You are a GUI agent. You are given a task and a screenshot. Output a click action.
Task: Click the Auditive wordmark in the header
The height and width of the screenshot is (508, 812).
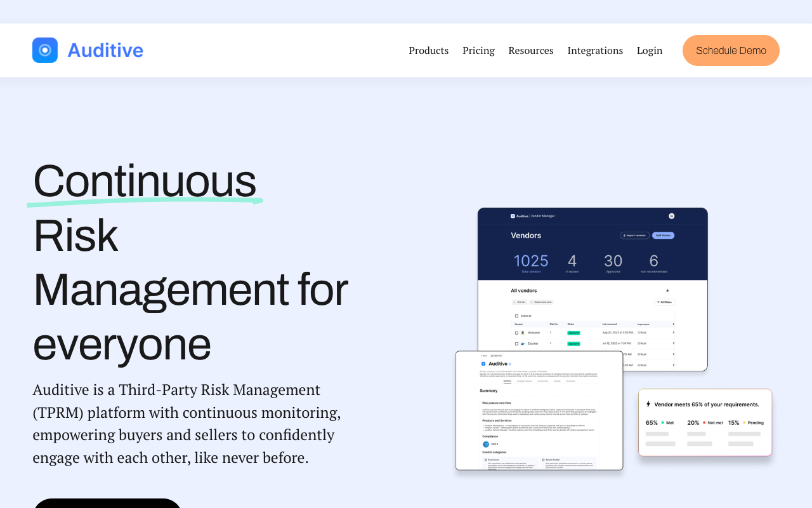[105, 50]
